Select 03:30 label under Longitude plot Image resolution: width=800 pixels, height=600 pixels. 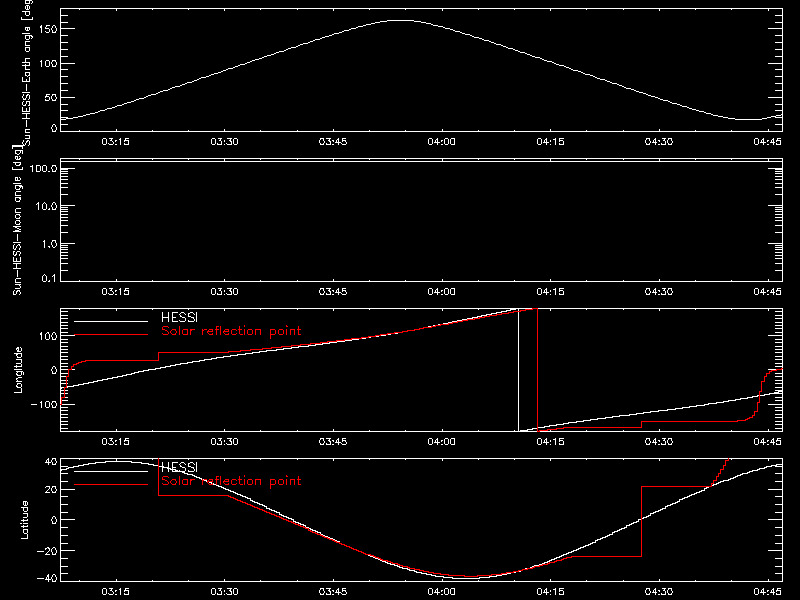pos(224,441)
